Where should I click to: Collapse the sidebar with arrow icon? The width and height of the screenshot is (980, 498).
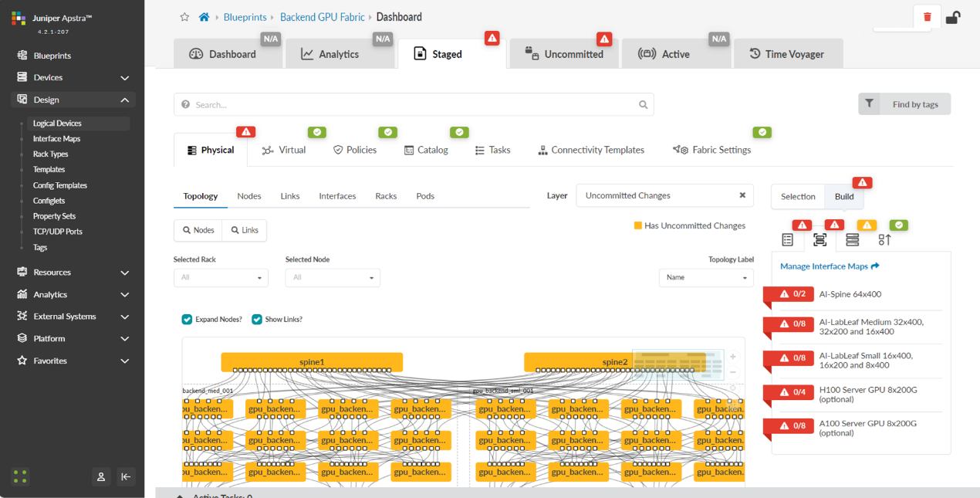click(127, 476)
